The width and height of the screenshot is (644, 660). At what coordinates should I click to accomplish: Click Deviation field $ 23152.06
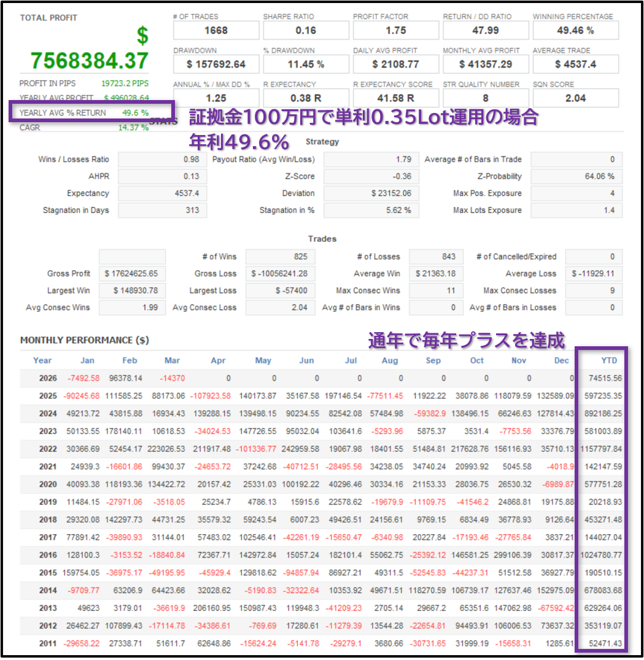click(x=371, y=193)
